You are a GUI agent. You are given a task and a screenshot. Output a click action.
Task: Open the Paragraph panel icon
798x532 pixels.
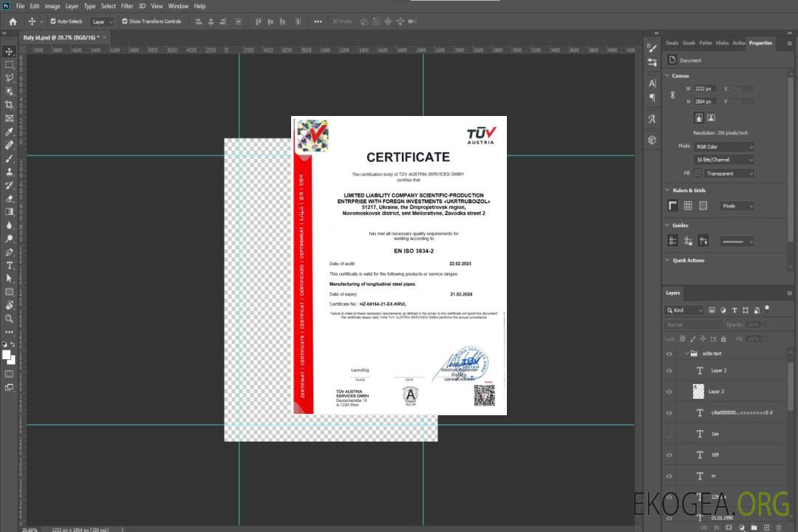click(x=652, y=98)
